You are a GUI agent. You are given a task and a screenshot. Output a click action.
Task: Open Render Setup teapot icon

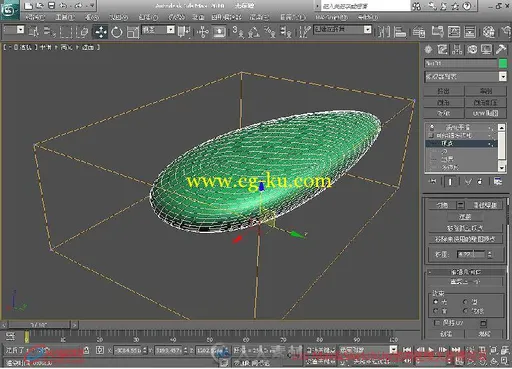[506, 32]
